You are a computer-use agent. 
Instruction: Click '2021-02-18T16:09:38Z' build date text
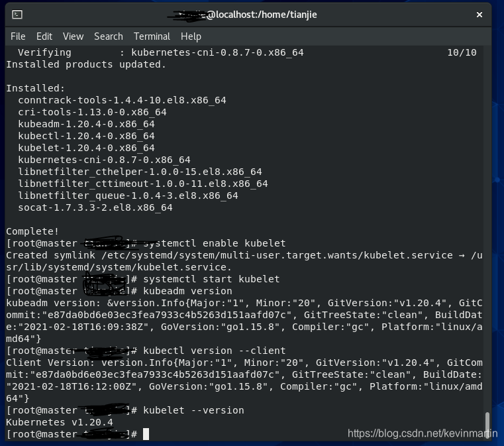(83, 327)
